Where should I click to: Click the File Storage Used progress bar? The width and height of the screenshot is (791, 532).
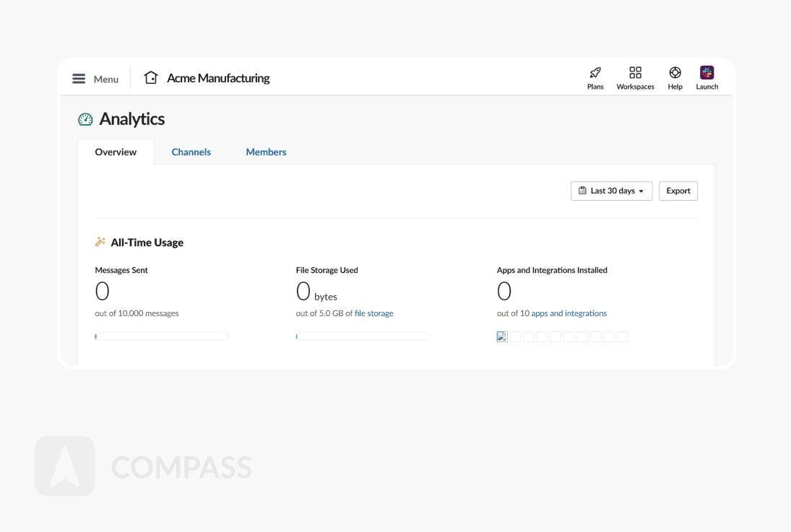(x=363, y=336)
